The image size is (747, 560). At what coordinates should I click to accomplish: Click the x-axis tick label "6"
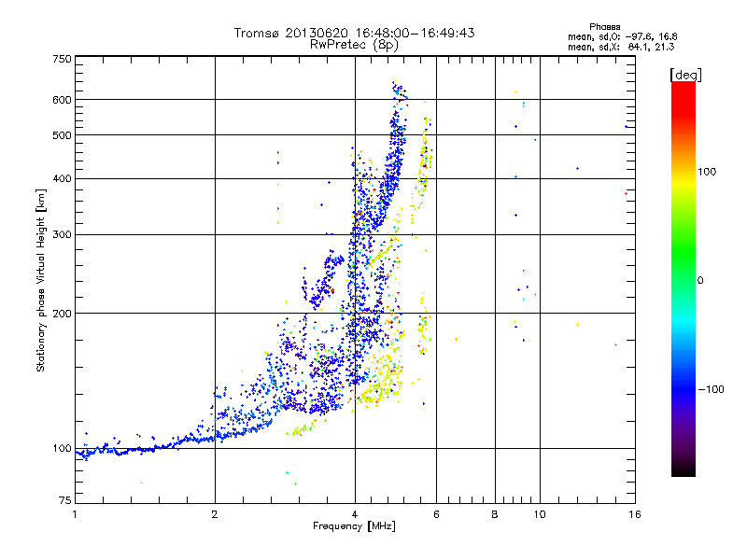pos(436,514)
